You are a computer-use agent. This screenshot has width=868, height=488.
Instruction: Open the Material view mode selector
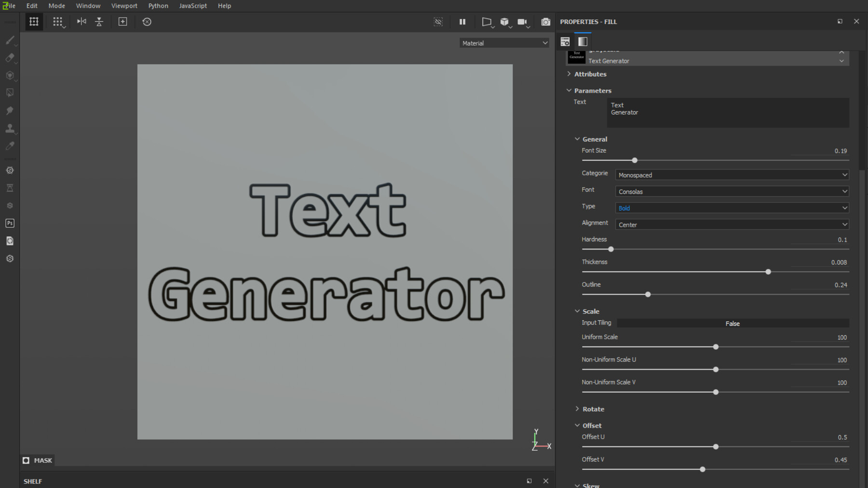[504, 43]
